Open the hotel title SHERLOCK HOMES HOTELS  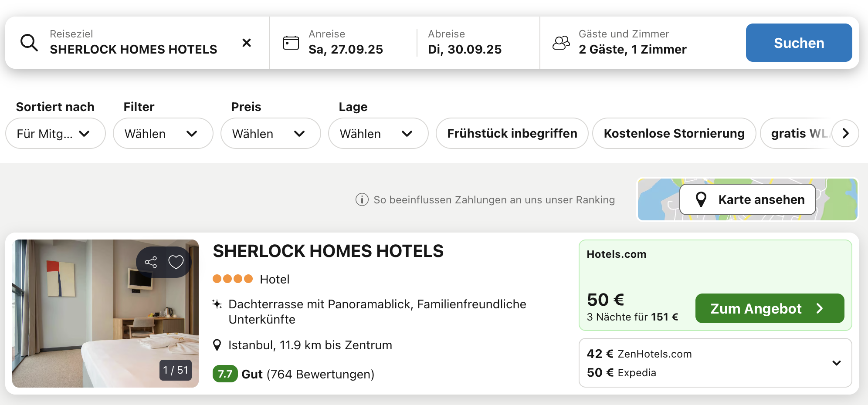[328, 251]
